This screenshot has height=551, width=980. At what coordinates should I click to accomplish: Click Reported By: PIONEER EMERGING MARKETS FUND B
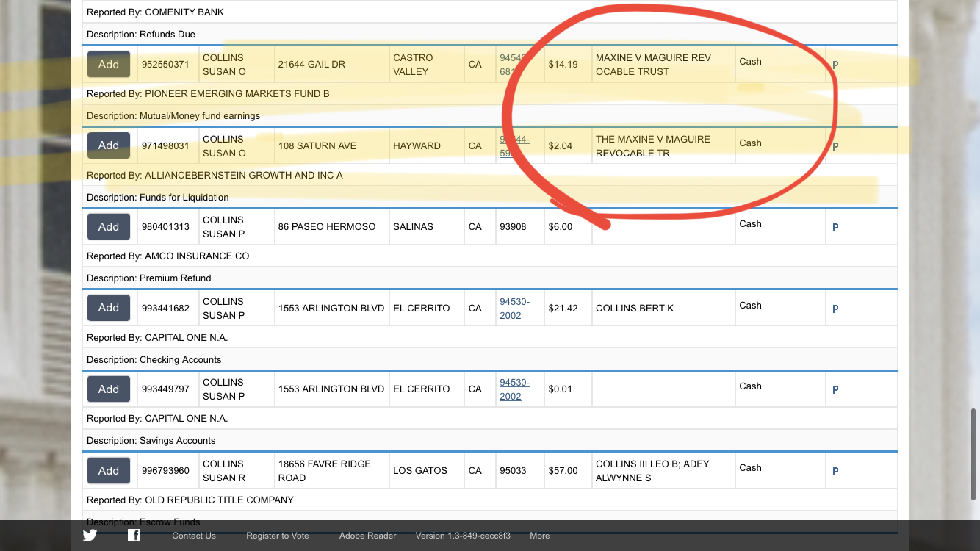point(490,94)
